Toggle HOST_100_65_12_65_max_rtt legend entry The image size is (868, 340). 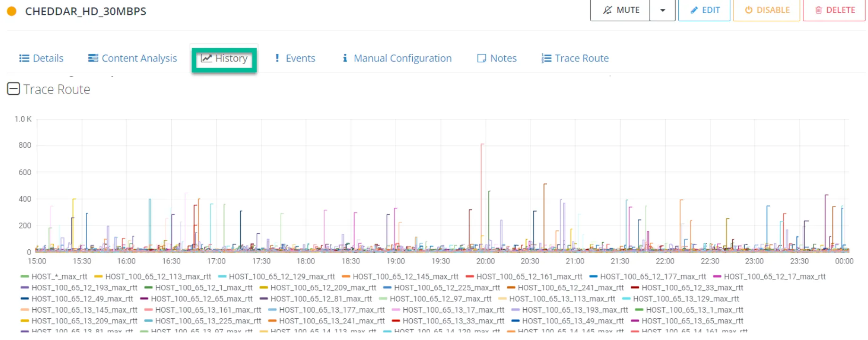point(196,299)
